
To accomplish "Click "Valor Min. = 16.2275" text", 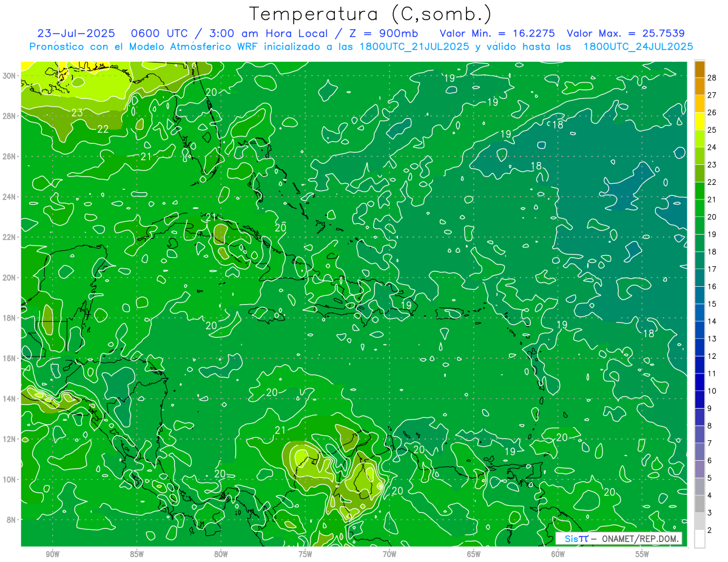I will (497, 33).
